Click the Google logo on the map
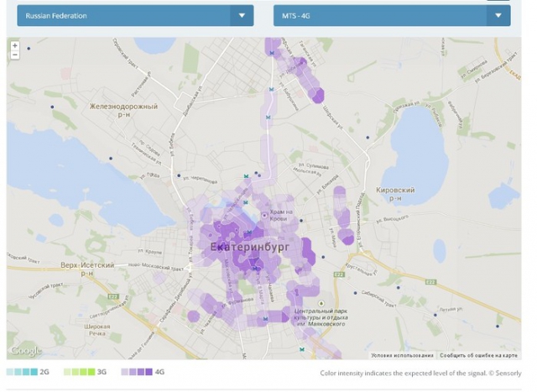Viewport: 537px width, 392px height. tap(26, 351)
